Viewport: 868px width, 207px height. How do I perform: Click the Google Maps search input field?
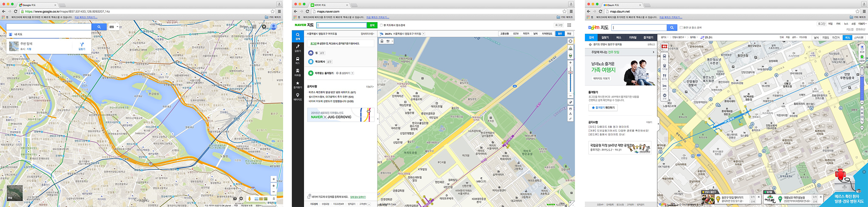coord(49,27)
